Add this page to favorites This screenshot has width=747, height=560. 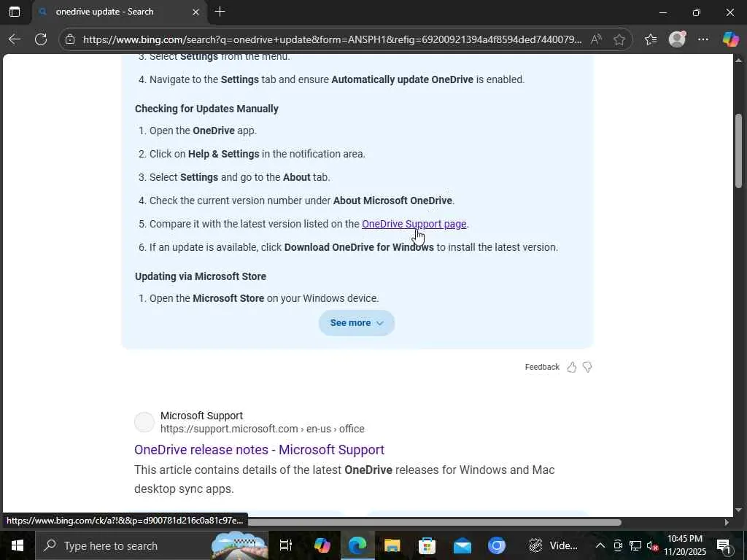(619, 39)
